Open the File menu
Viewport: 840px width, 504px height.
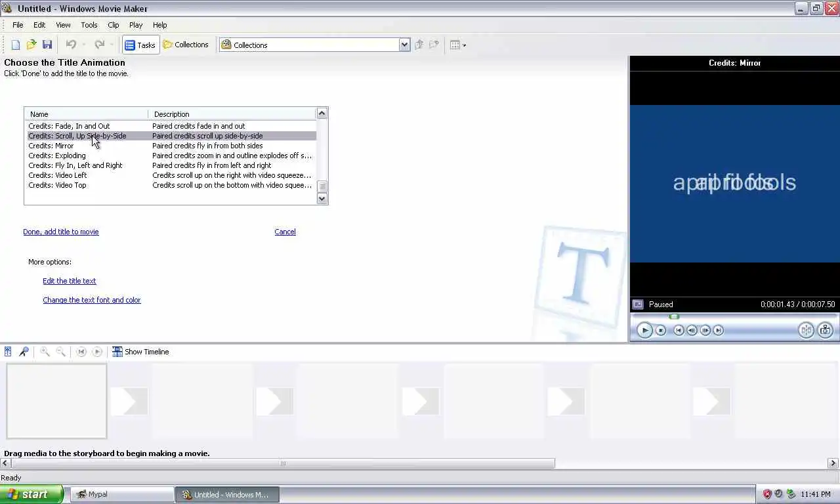18,25
